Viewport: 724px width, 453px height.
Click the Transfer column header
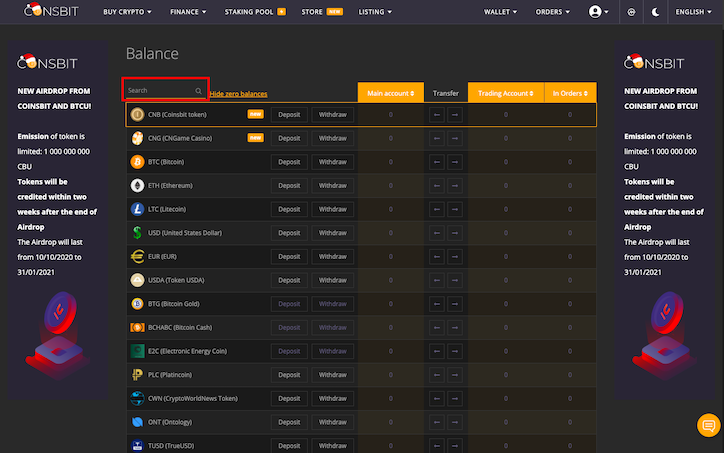(x=446, y=93)
